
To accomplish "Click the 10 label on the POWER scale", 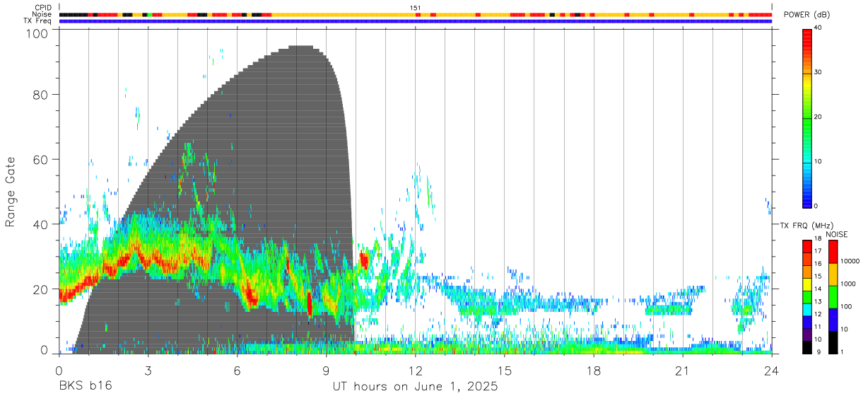I will [x=819, y=162].
